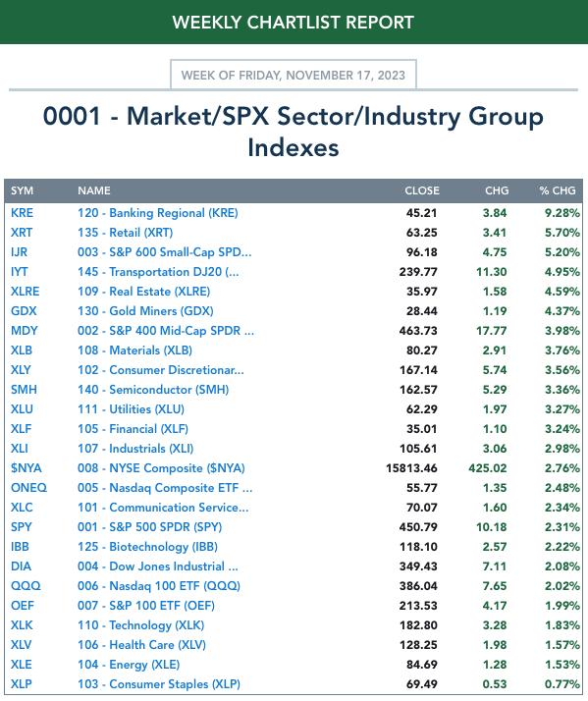Open 103 - Consumer Staples (XLP)

(159, 684)
